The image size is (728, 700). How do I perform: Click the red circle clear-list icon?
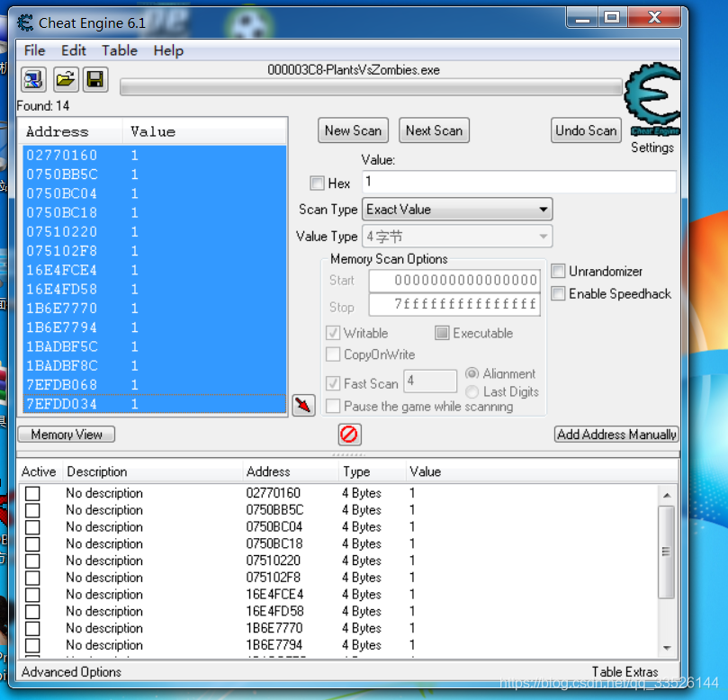point(349,435)
